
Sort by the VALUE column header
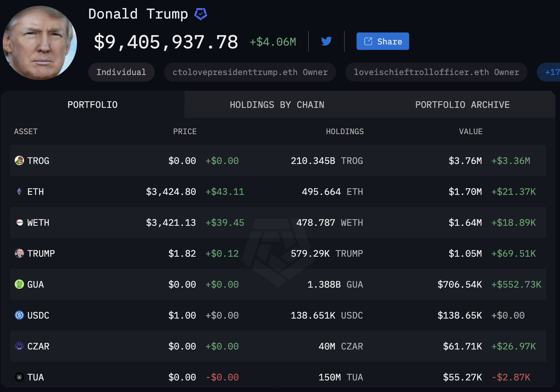[x=471, y=131]
